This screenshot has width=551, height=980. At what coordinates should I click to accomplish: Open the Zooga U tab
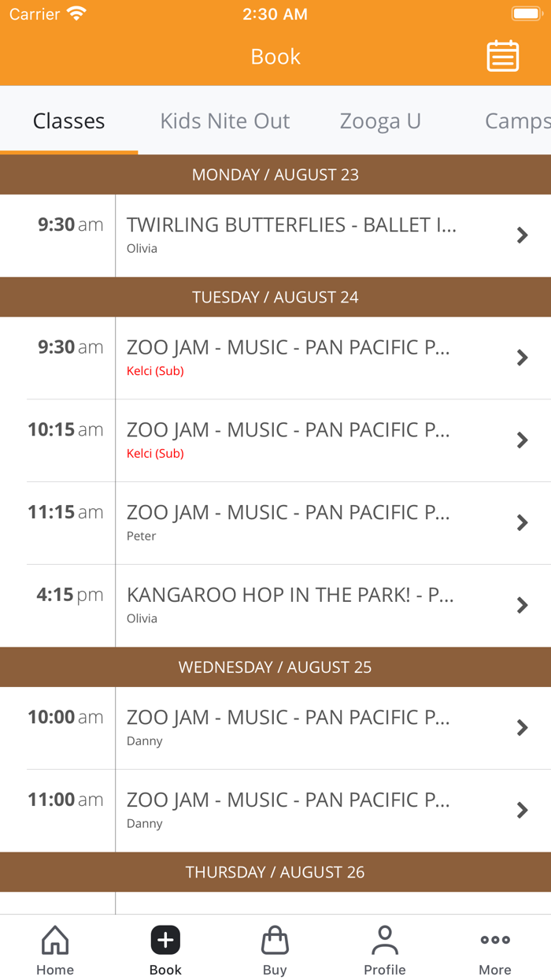380,121
